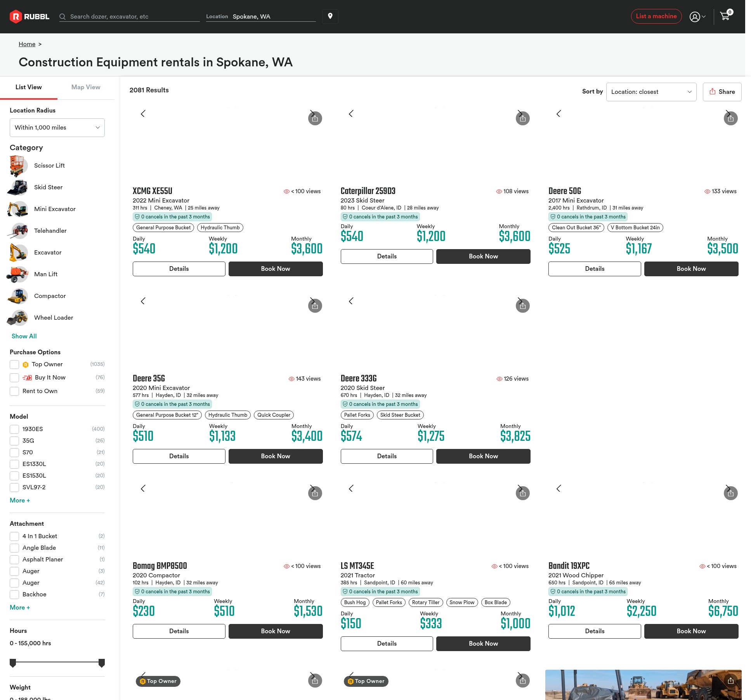Share the XCMG XE55U listing
Viewport: 751px width, 700px height.
pyautogui.click(x=315, y=118)
